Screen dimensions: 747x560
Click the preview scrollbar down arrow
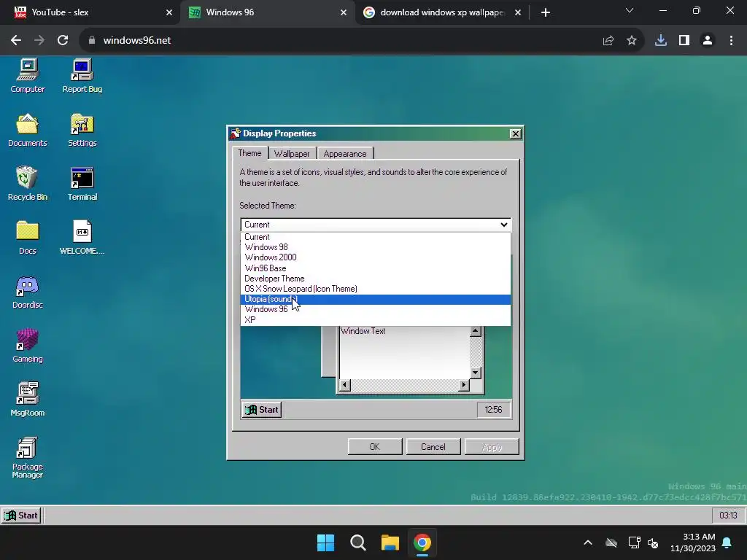[475, 373]
